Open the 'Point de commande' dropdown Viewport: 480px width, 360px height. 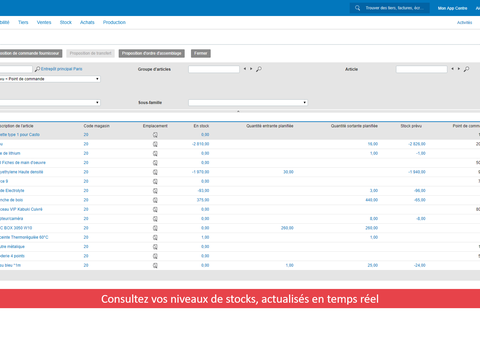50,79
